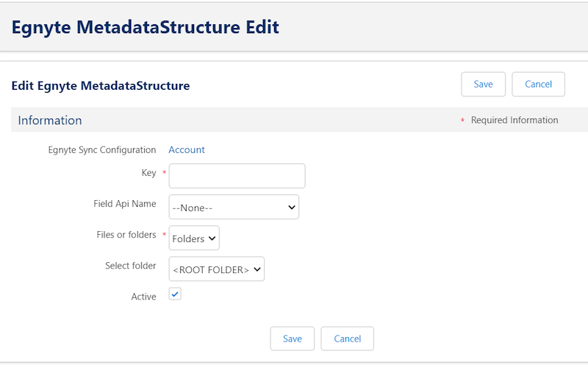Image resolution: width=588 pixels, height=368 pixels.
Task: Click the Select folder label
Action: (x=131, y=266)
